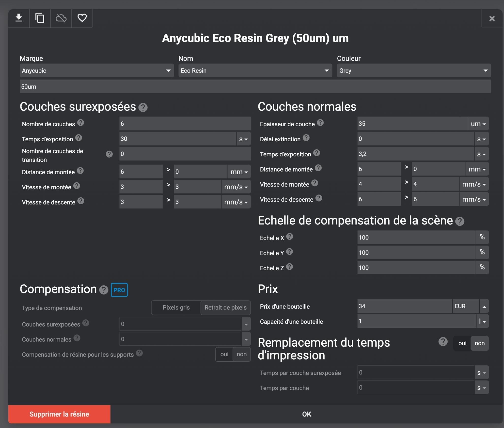Image resolution: width=504 pixels, height=428 pixels.
Task: Show help for Nombre de couches de transition
Action: point(109,154)
